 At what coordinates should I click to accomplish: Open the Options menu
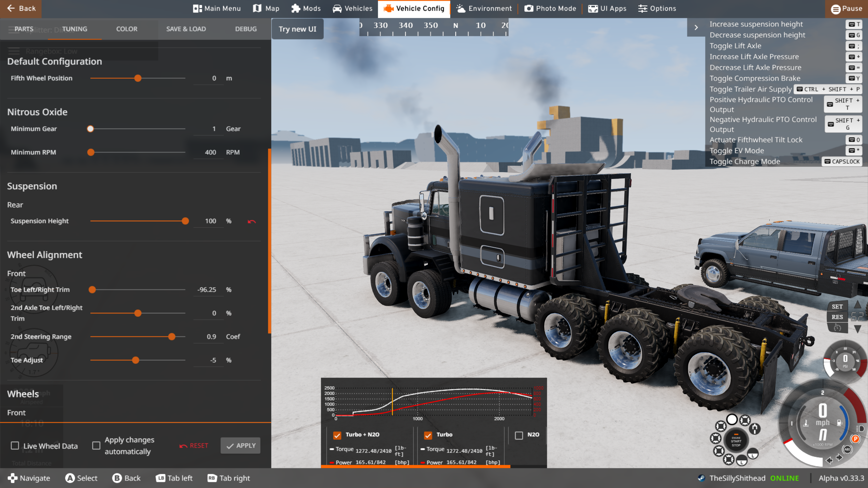[657, 8]
